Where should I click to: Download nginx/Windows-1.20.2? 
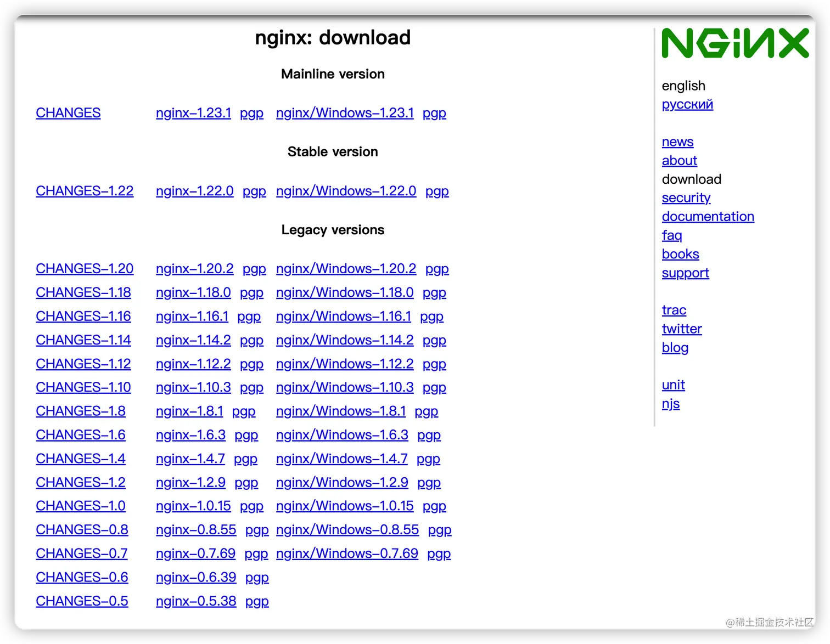(x=346, y=269)
